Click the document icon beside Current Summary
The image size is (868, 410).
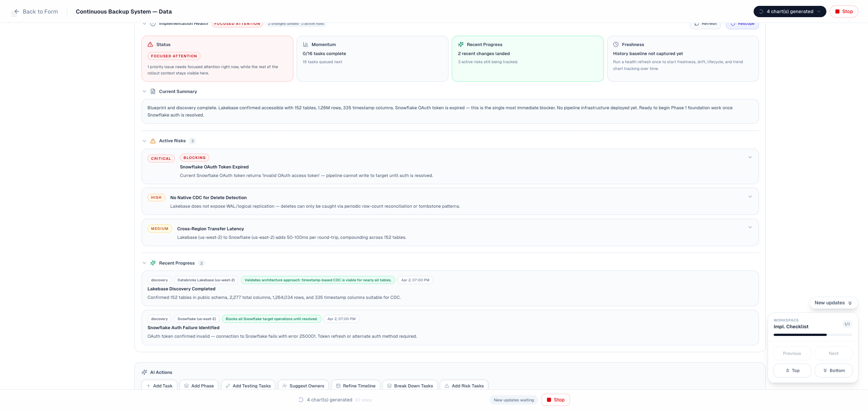coord(153,91)
